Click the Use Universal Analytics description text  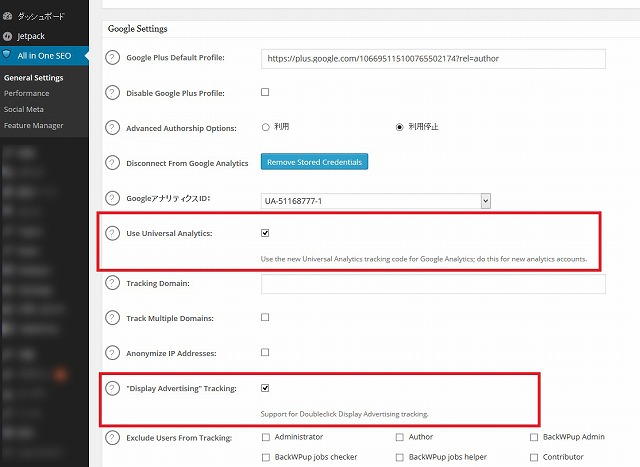[x=424, y=259]
